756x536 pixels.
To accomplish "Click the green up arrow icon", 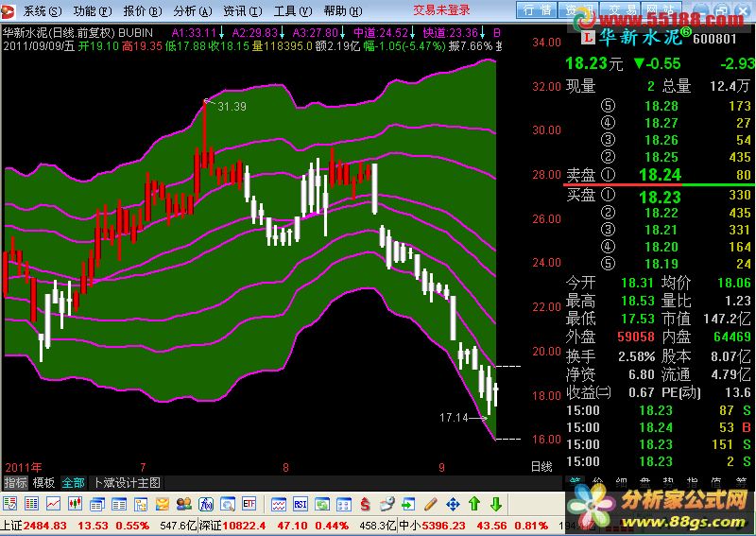I will (474, 504).
